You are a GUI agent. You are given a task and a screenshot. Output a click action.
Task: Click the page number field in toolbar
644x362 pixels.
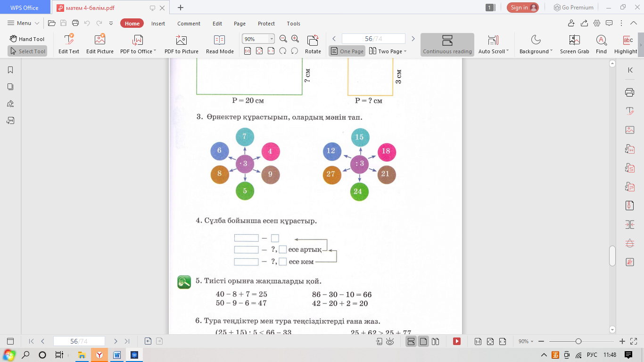point(373,39)
